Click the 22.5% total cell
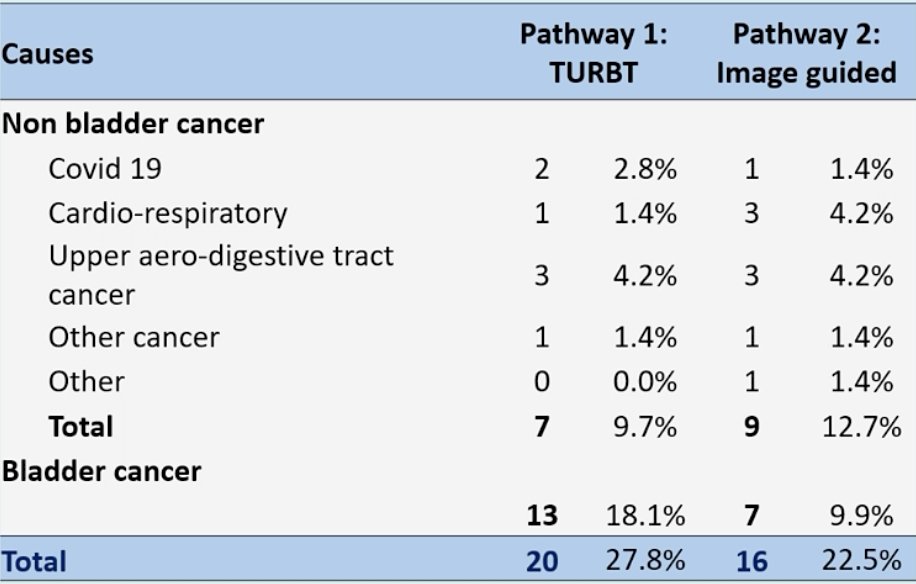 point(862,561)
